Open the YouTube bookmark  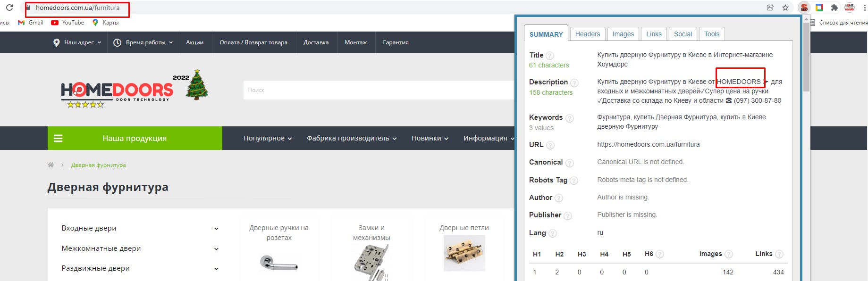(67, 23)
